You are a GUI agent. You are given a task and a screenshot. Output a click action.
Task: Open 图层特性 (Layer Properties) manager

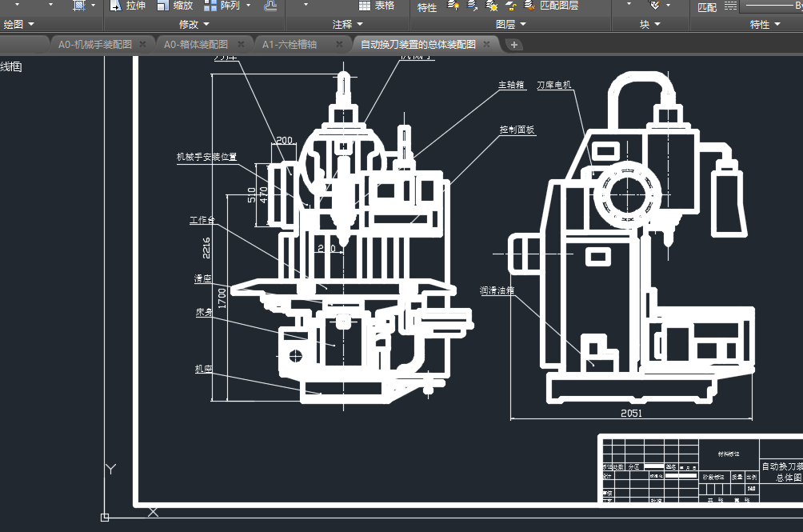tap(427, 7)
